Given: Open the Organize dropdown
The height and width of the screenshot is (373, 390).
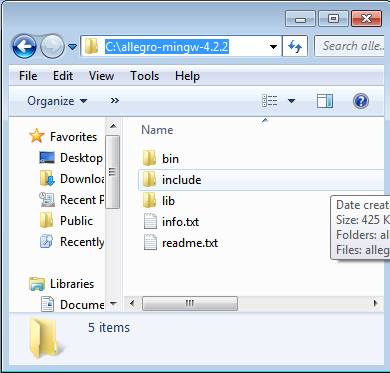Looking at the screenshot, I should pyautogui.click(x=57, y=101).
